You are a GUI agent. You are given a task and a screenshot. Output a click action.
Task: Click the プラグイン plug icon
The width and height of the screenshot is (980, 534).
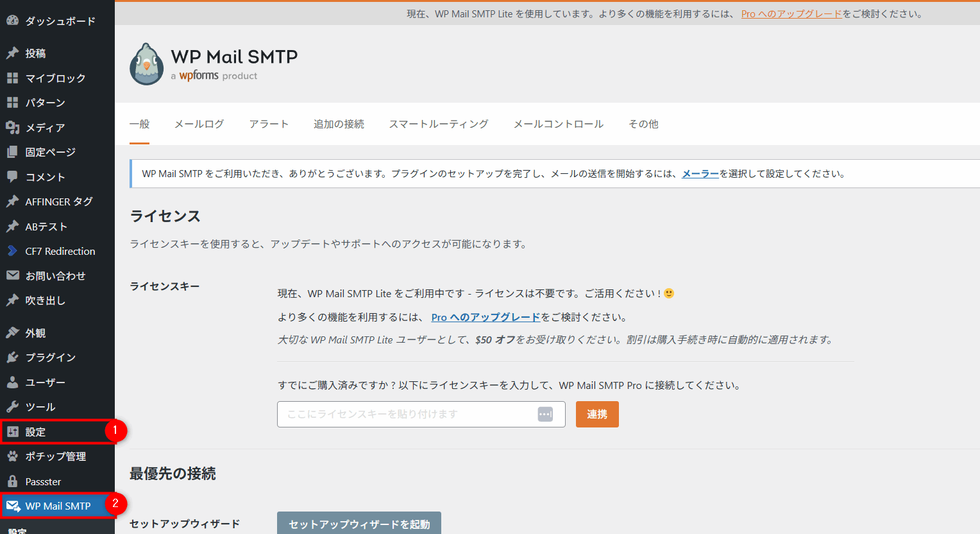(x=12, y=357)
